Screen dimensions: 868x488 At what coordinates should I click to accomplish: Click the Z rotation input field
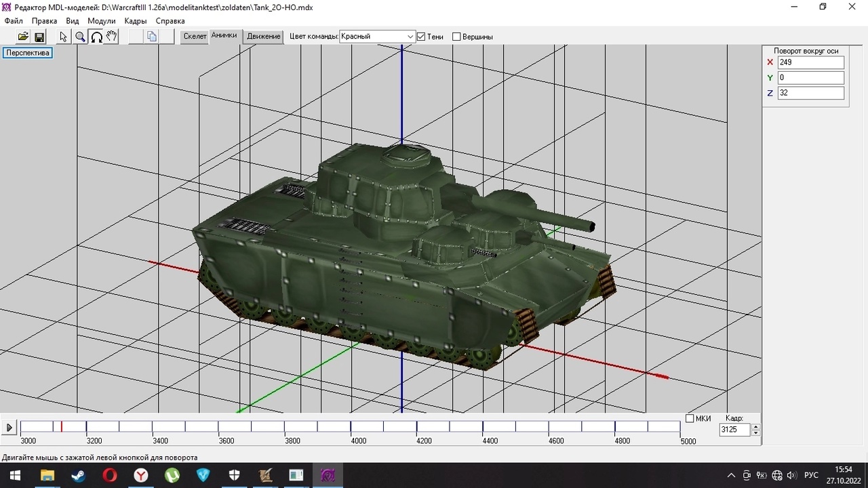click(x=811, y=94)
